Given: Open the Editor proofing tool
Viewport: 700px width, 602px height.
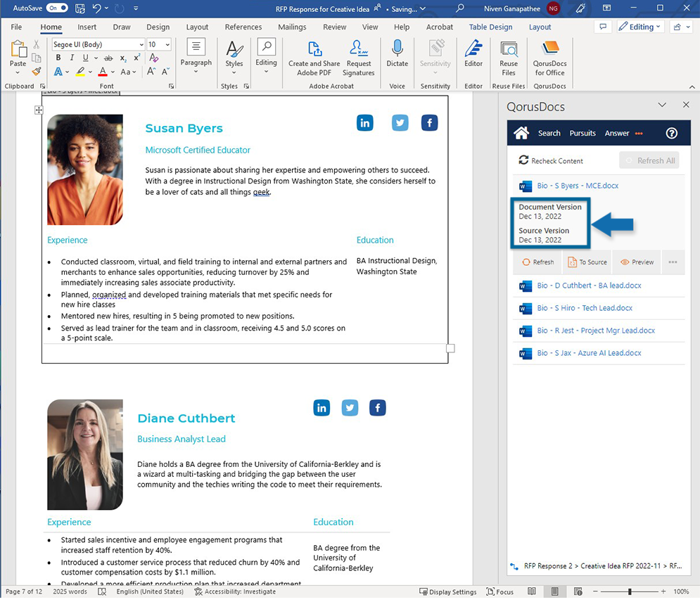Looking at the screenshot, I should coord(473,53).
